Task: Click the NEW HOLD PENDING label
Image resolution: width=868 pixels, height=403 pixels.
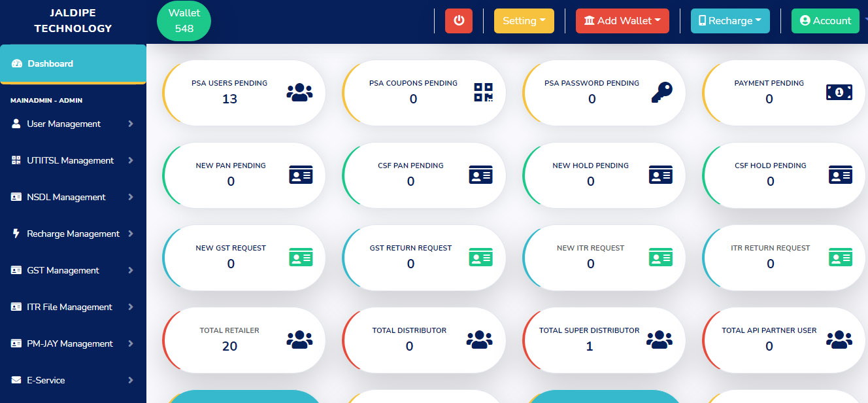Action: [591, 166]
